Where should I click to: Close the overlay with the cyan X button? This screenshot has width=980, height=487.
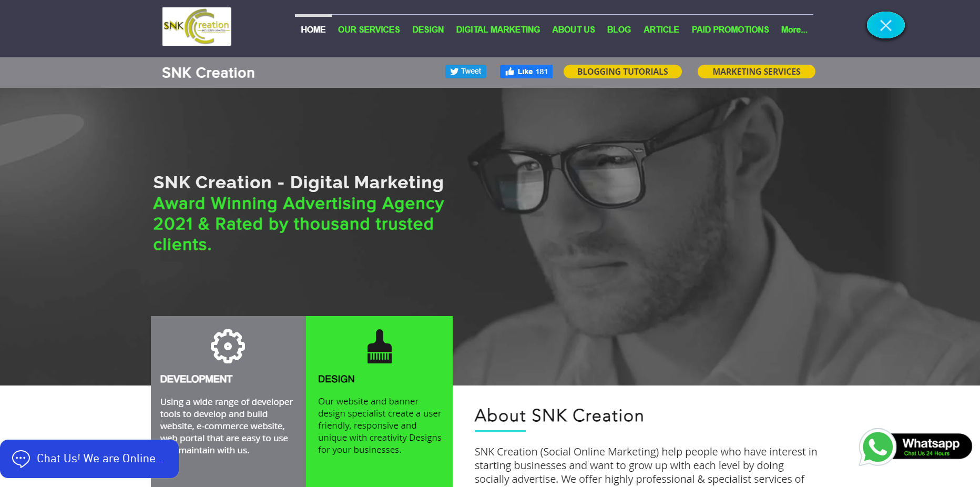point(885,25)
